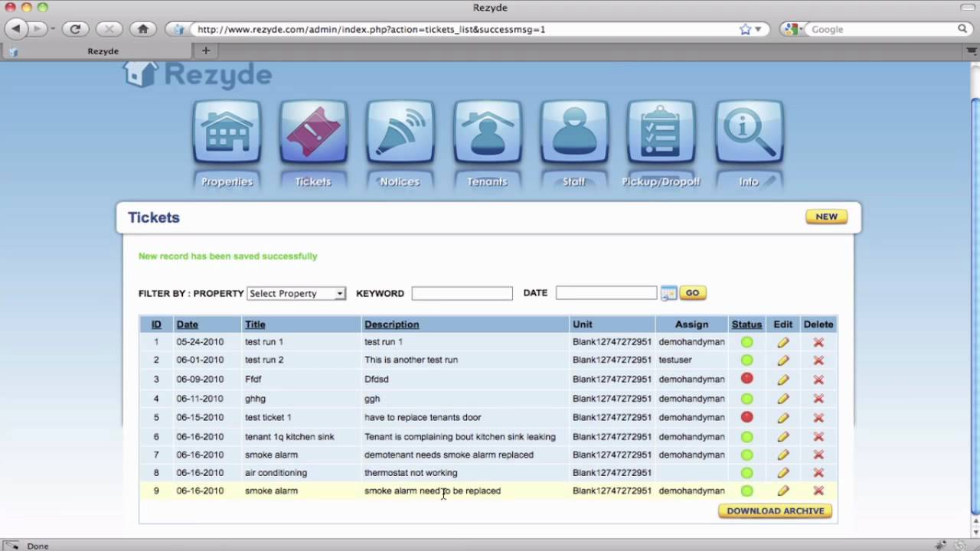Sort tickets by Title column

click(x=255, y=324)
